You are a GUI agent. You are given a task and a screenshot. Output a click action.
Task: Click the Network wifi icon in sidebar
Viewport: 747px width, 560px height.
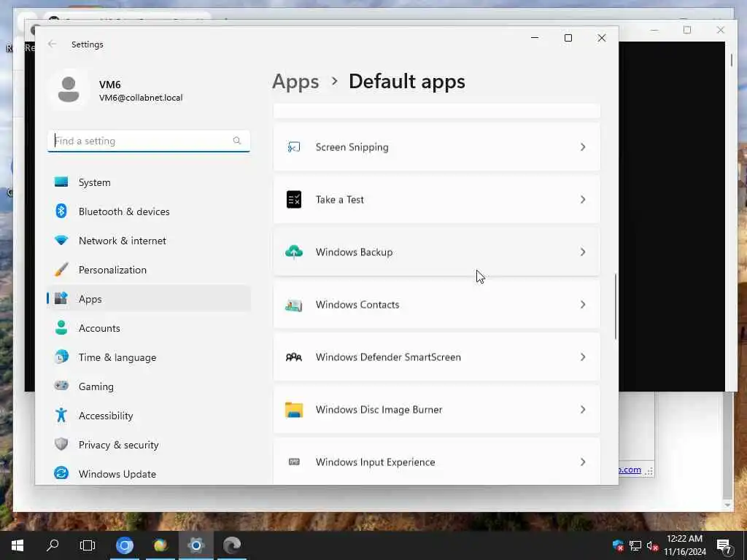coord(61,241)
